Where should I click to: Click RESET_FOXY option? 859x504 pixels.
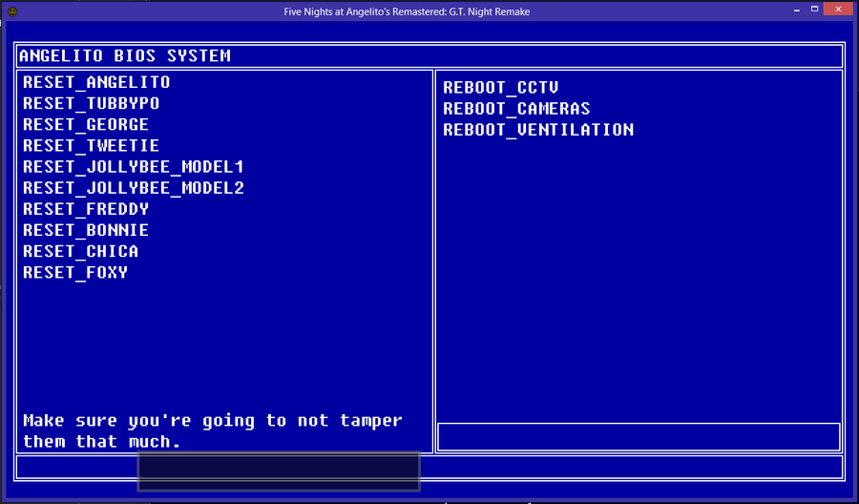pyautogui.click(x=75, y=272)
